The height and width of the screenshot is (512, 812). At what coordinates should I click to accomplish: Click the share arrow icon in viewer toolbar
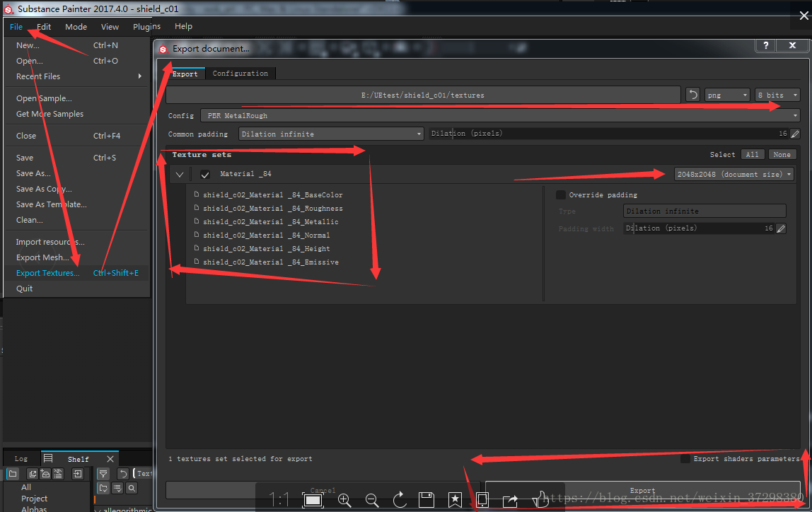(510, 500)
